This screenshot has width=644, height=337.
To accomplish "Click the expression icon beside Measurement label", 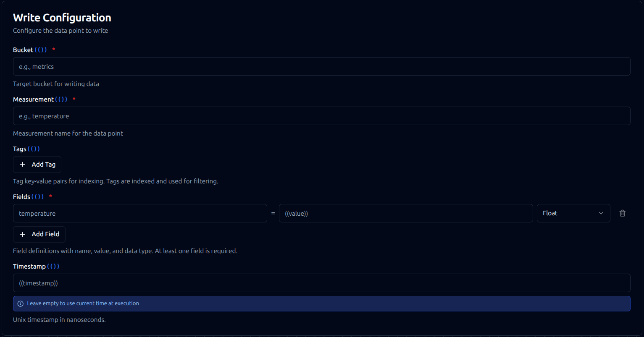I will point(61,99).
